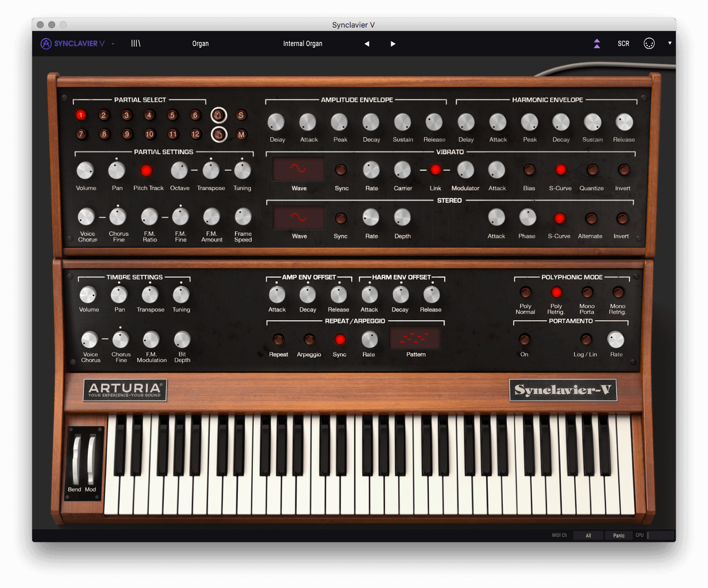Click F.M. Amount knob
708x588 pixels.
click(211, 217)
